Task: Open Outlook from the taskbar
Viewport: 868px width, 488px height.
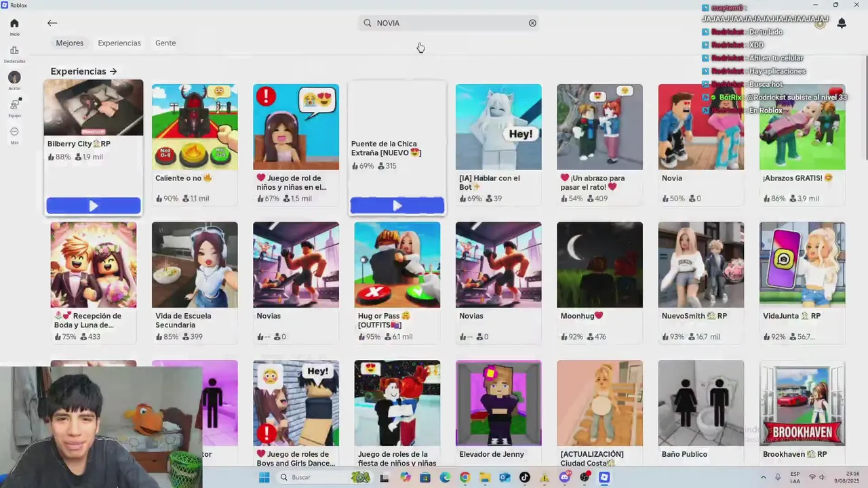Action: [x=505, y=478]
